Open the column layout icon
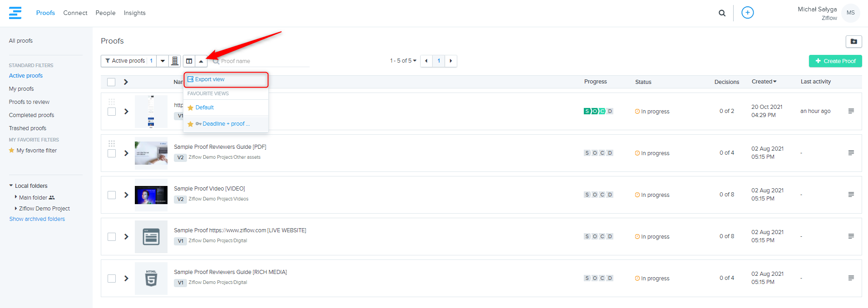The image size is (868, 308). point(189,61)
